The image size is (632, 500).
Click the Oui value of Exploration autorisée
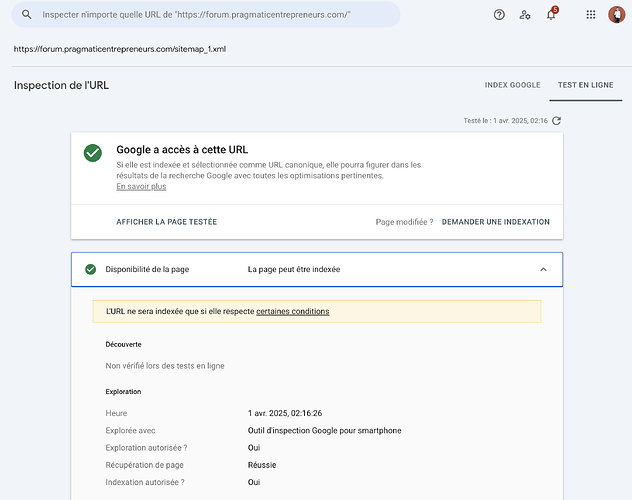[254, 448]
